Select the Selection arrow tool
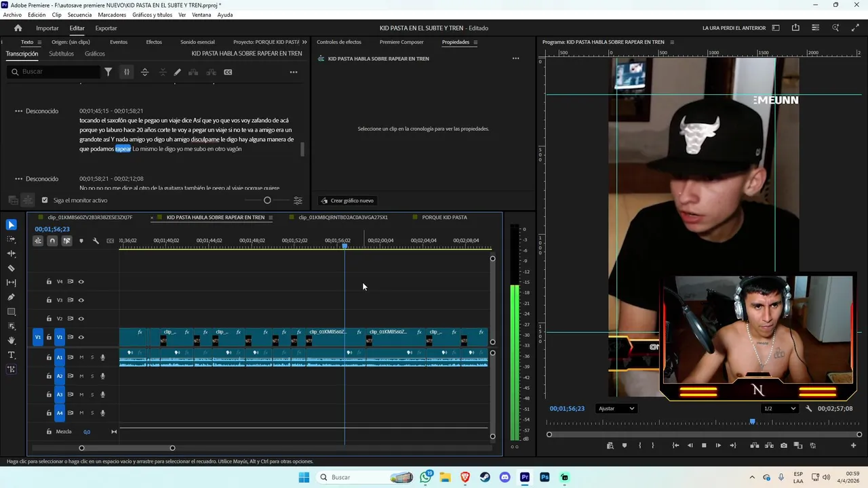Image resolution: width=868 pixels, height=488 pixels. point(12,225)
